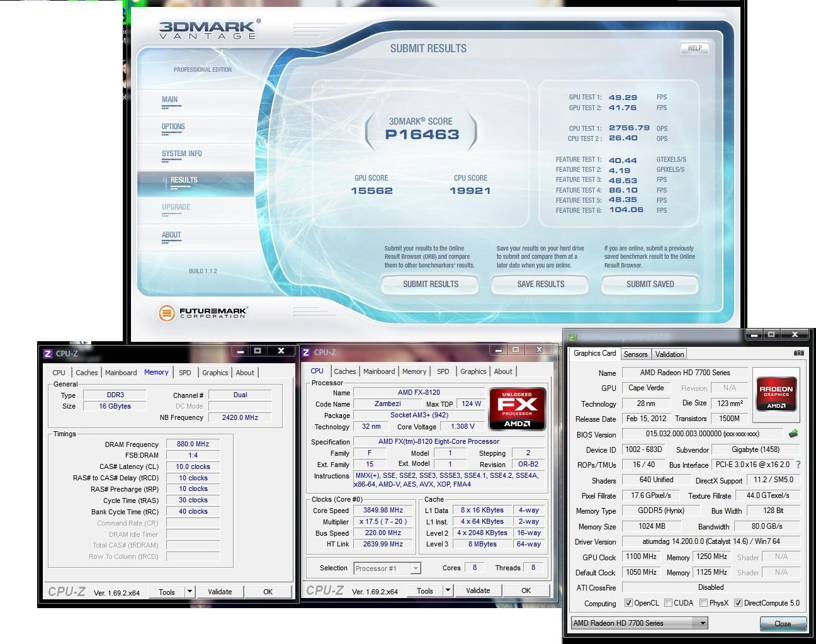The width and height of the screenshot is (816, 644).
Task: Click the NB Frequency value 2420.0 MHz
Action: click(240, 417)
